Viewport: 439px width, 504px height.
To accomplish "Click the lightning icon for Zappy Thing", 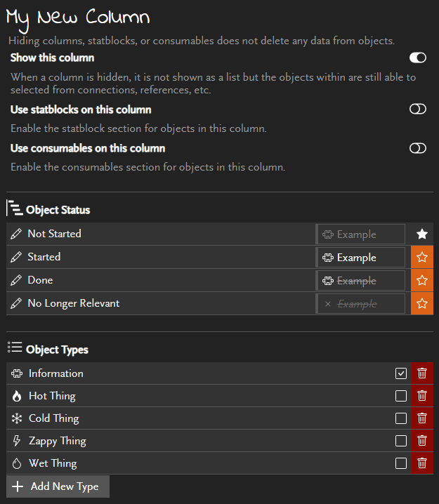I will click(x=17, y=441).
